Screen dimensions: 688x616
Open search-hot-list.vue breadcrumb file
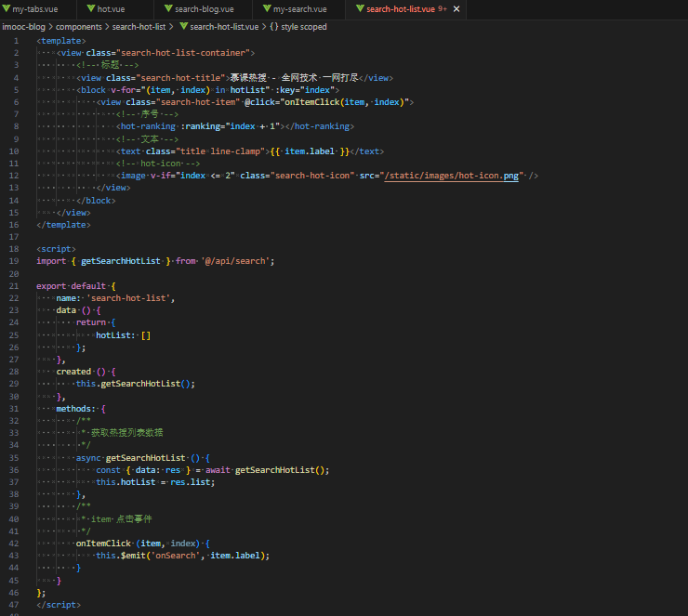click(x=224, y=27)
